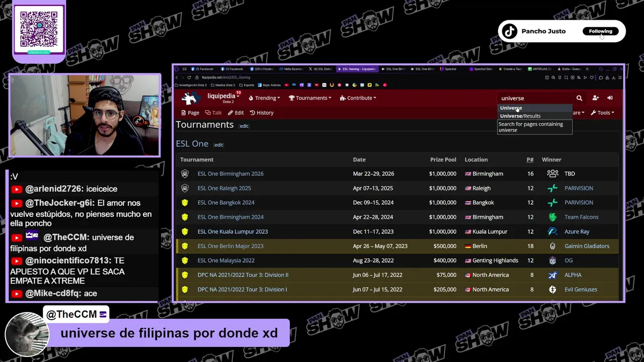The width and height of the screenshot is (644, 362).
Task: Click the P# column header
Action: (x=530, y=160)
